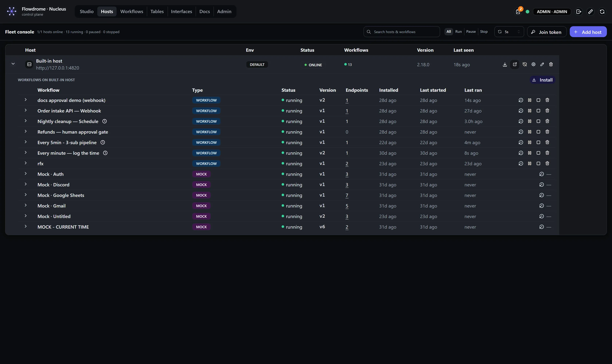Stop the Every 5min 3-sub pipeline workflow
612x364 pixels.
[538, 142]
